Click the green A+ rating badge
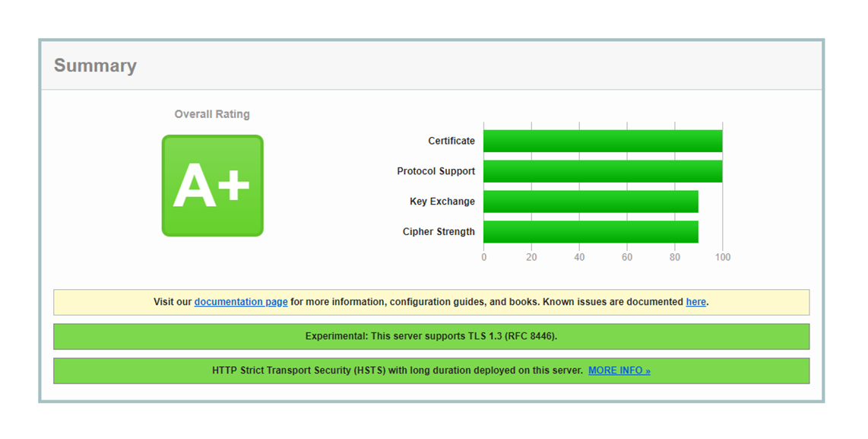 pos(212,186)
